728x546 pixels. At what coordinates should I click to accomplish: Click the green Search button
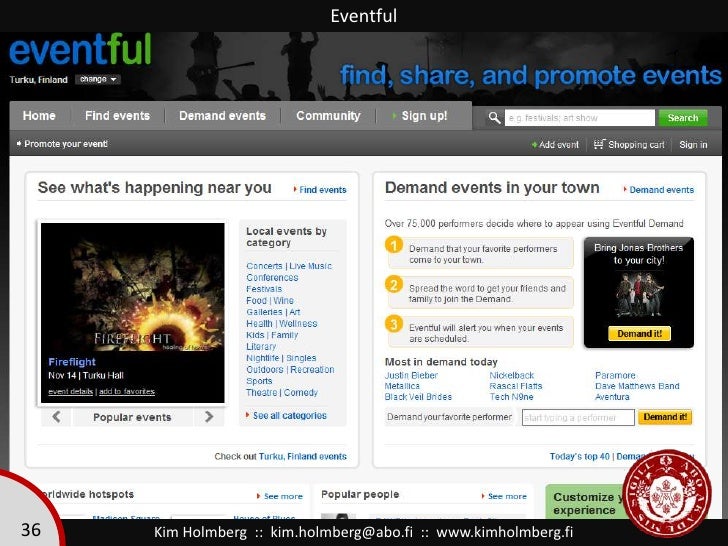683,118
